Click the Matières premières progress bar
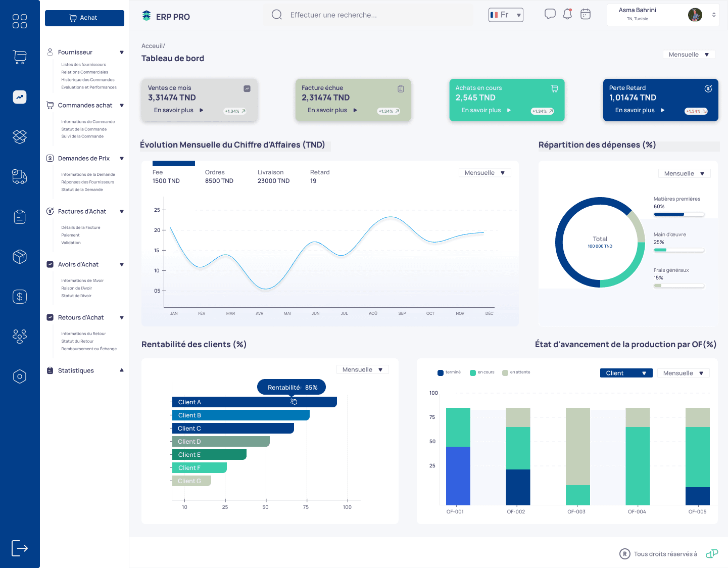Image resolution: width=728 pixels, height=568 pixels. tap(678, 214)
